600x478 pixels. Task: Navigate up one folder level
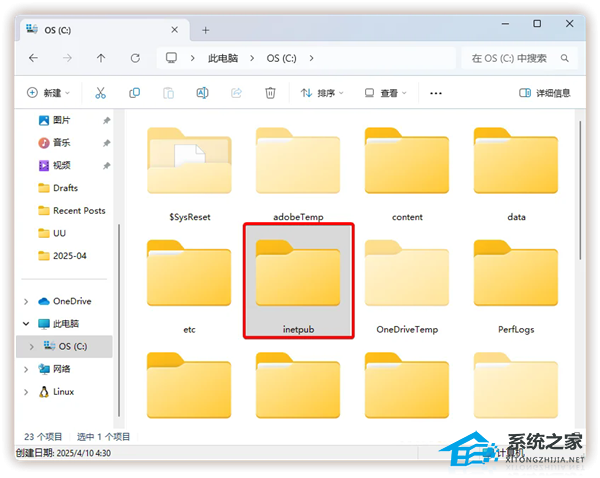pyautogui.click(x=101, y=58)
